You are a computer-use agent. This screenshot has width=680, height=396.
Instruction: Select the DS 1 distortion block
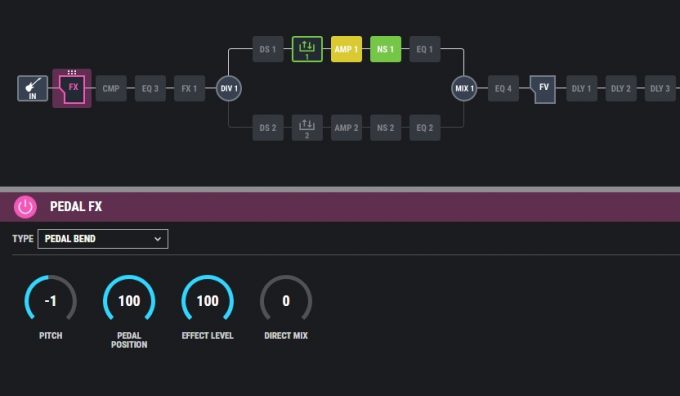pyautogui.click(x=268, y=49)
